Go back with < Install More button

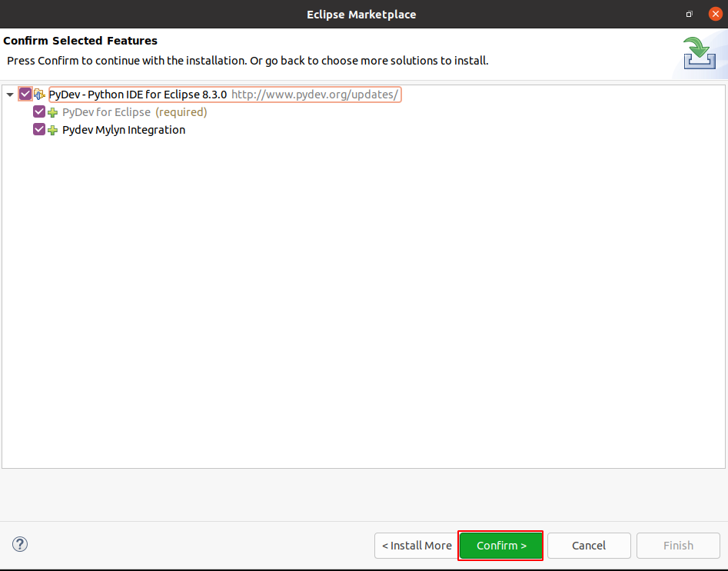pos(416,546)
